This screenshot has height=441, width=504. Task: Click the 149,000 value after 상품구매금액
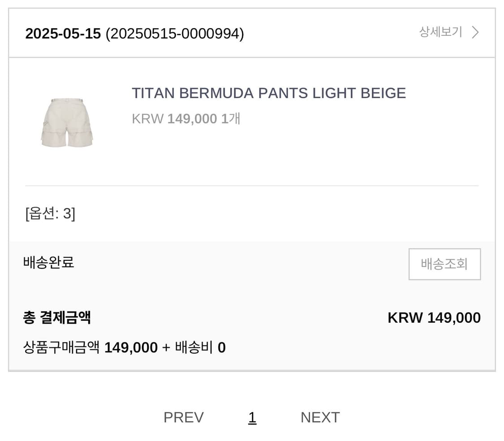[131, 348]
